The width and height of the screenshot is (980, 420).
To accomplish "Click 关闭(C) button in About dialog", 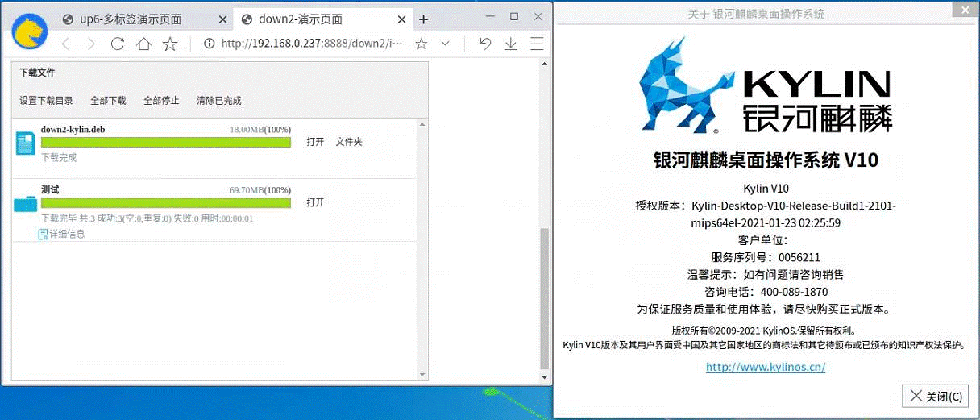I will [936, 397].
